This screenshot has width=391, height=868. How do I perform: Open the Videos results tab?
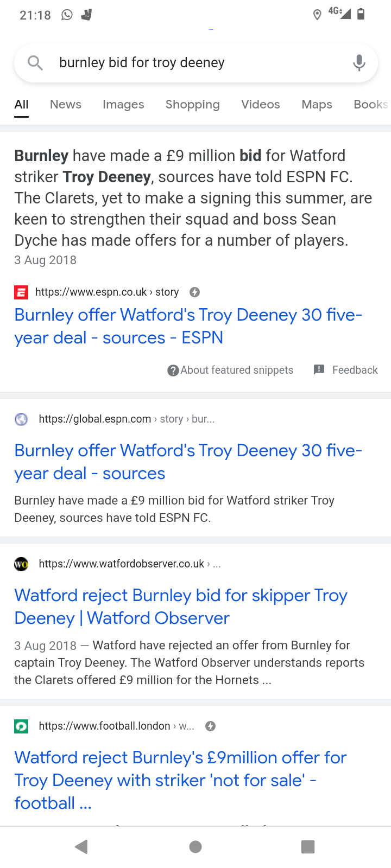pos(261,104)
